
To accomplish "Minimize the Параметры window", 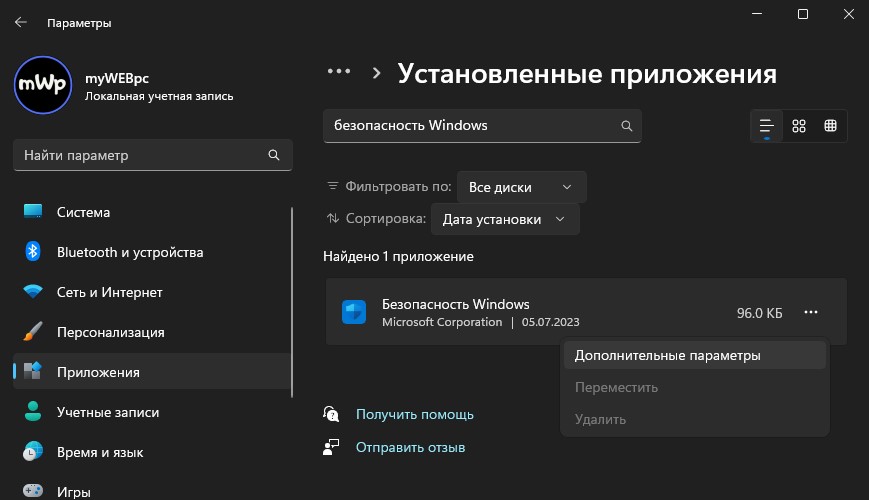I will coord(757,14).
